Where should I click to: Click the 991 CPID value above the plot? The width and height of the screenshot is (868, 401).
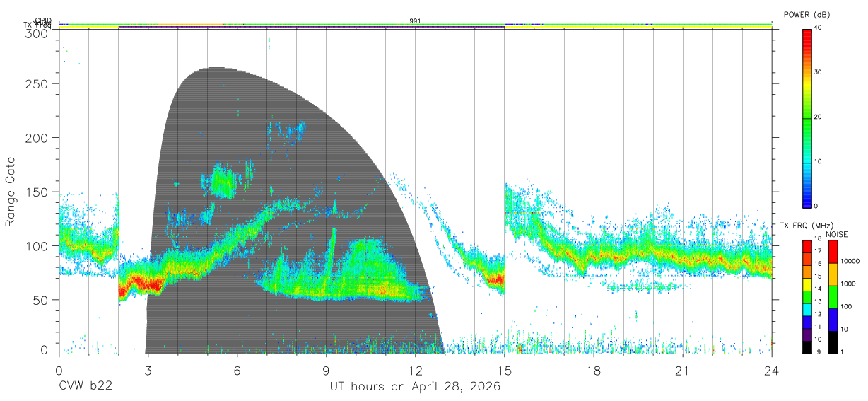pyautogui.click(x=415, y=21)
